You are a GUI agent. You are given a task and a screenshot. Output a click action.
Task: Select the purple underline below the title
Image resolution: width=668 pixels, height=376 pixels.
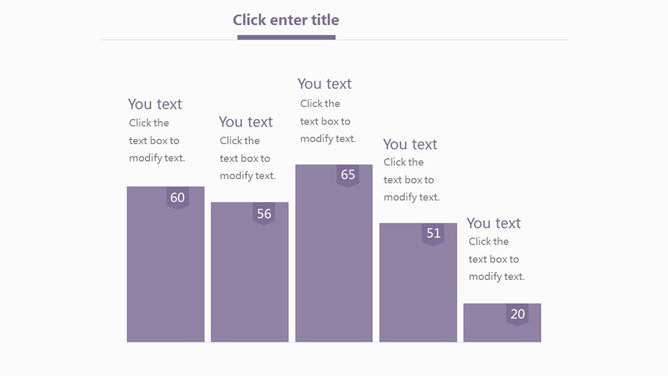pos(286,37)
